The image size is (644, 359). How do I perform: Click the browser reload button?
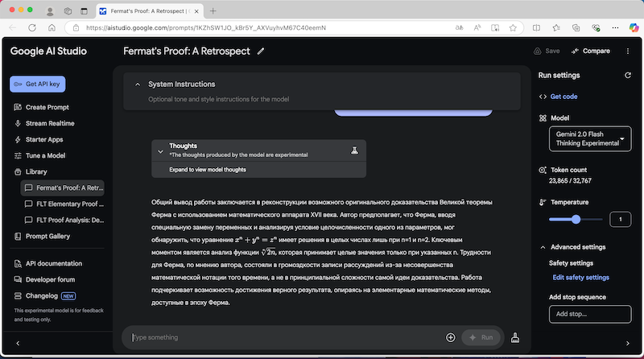[x=32, y=27]
